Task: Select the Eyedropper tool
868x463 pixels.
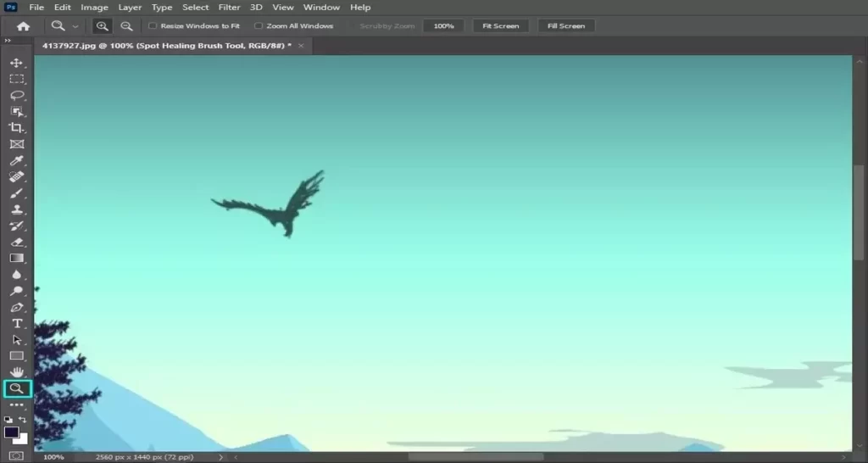Action: click(x=17, y=160)
